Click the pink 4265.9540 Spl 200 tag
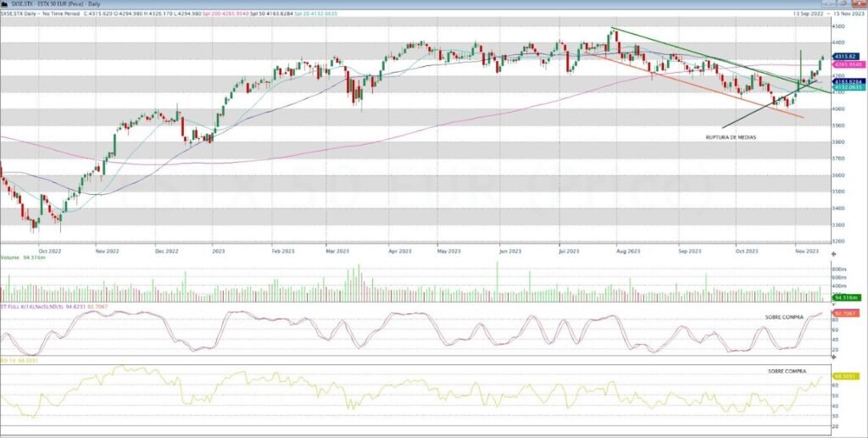Viewport: 868px width, 438px height. click(849, 64)
